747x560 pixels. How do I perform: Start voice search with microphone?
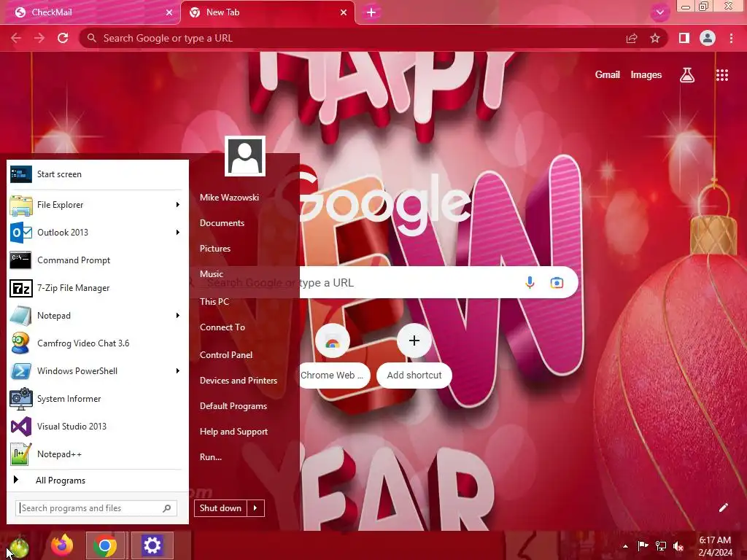pyautogui.click(x=530, y=282)
